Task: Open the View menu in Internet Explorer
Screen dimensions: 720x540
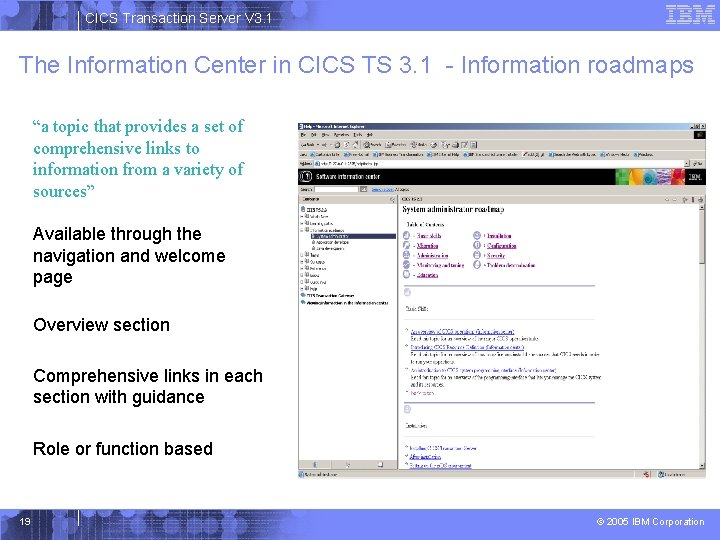Action: [325, 135]
